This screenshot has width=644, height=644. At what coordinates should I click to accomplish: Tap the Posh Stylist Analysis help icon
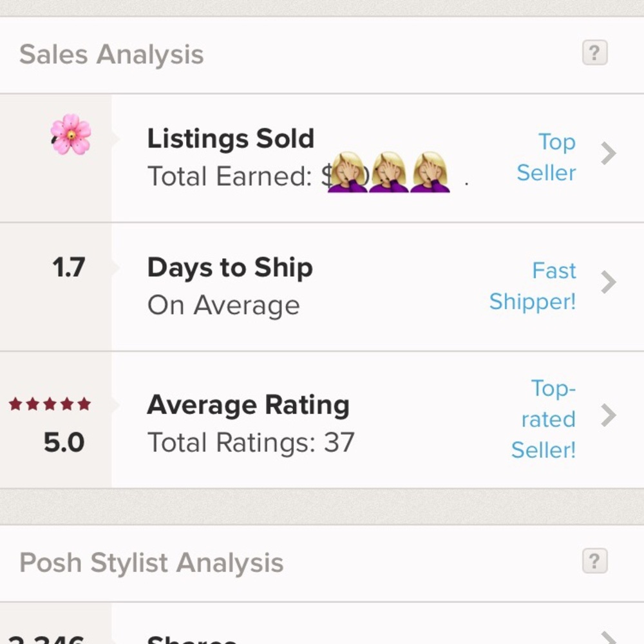[x=594, y=561]
